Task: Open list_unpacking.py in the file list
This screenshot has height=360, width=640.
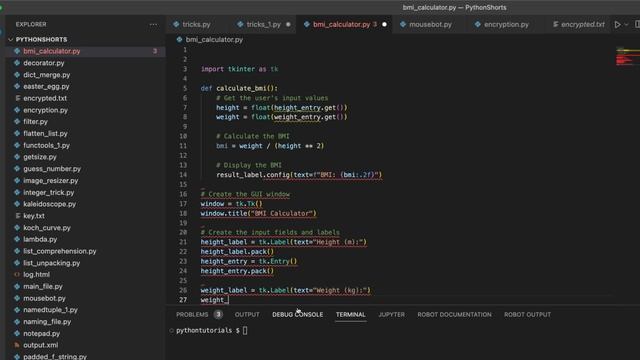Action: (x=51, y=263)
